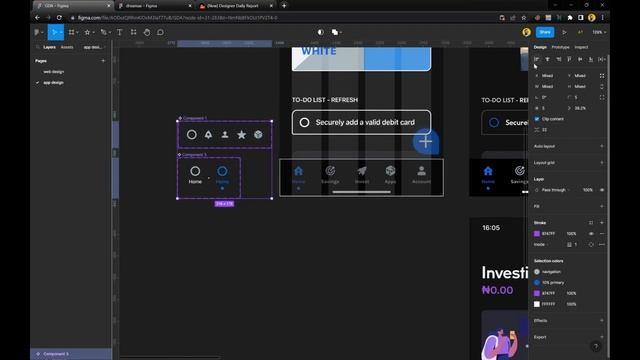Open the Resources tool

click(133, 32)
